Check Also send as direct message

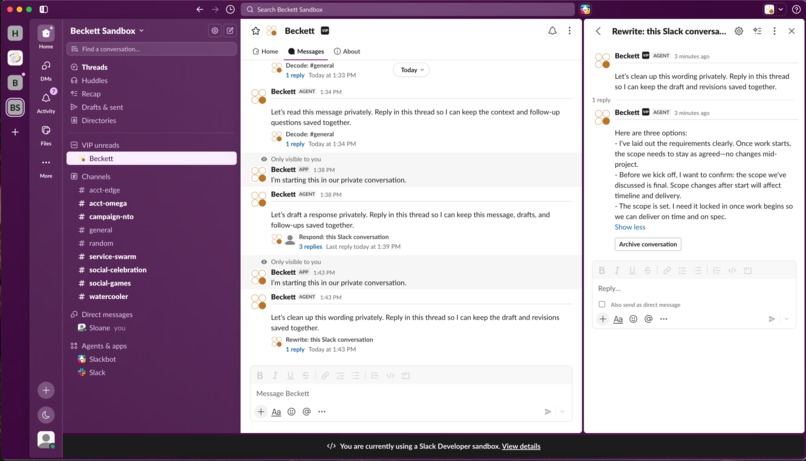pos(602,304)
